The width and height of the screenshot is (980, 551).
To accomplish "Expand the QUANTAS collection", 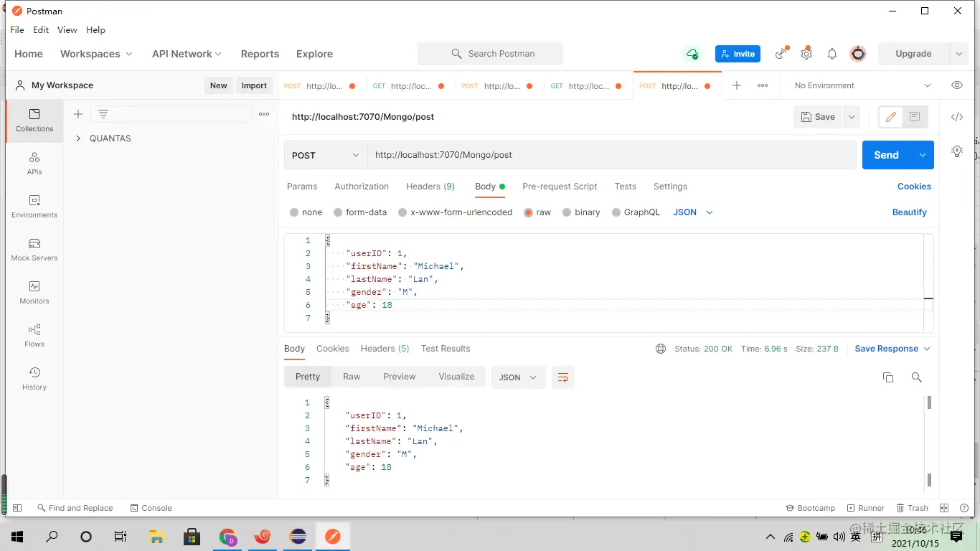I will pyautogui.click(x=78, y=138).
